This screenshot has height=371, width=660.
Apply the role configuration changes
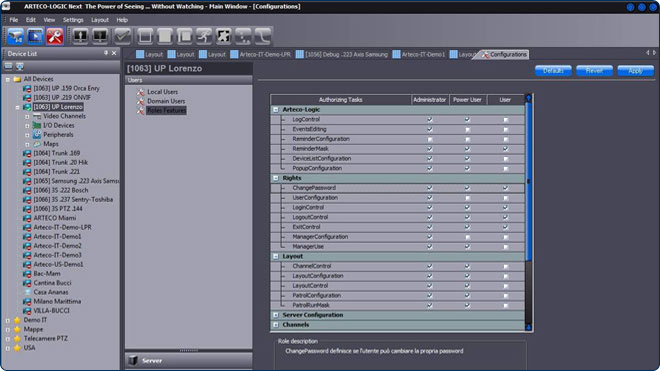[636, 71]
